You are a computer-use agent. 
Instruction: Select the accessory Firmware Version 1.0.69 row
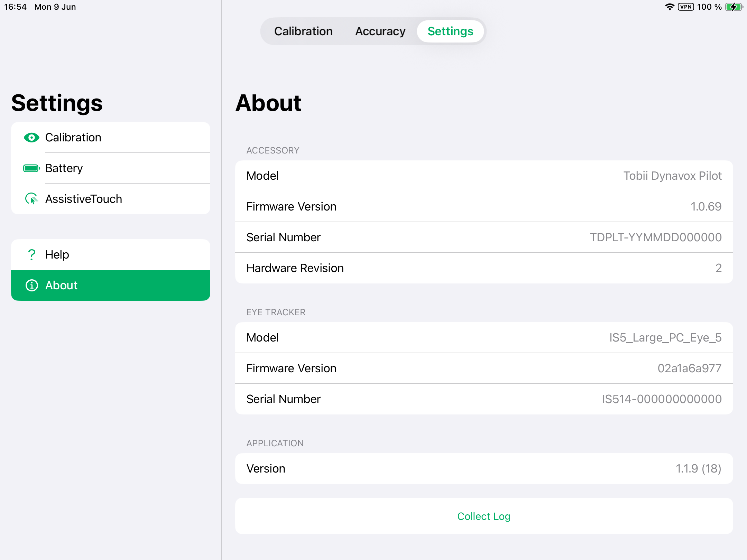point(484,207)
